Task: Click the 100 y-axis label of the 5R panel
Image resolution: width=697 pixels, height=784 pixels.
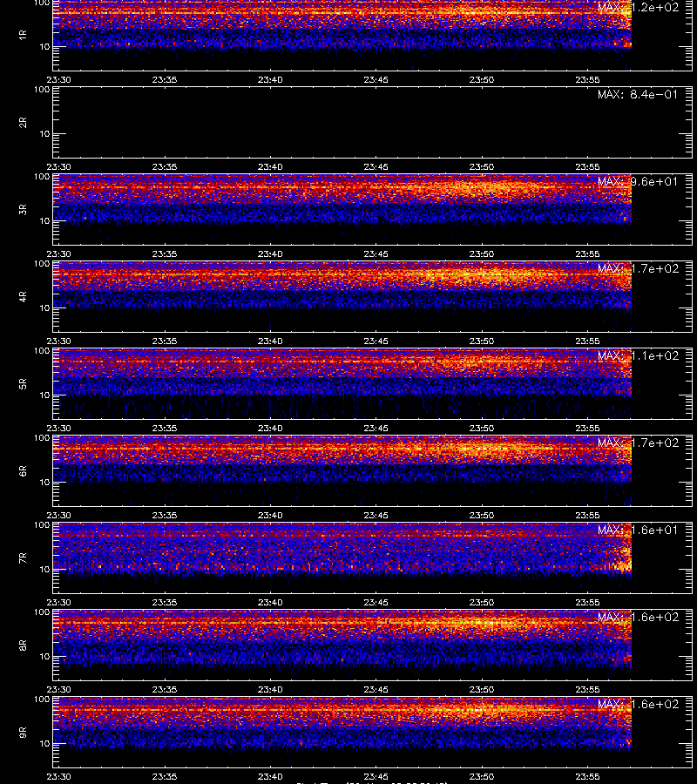Action: 42,351
